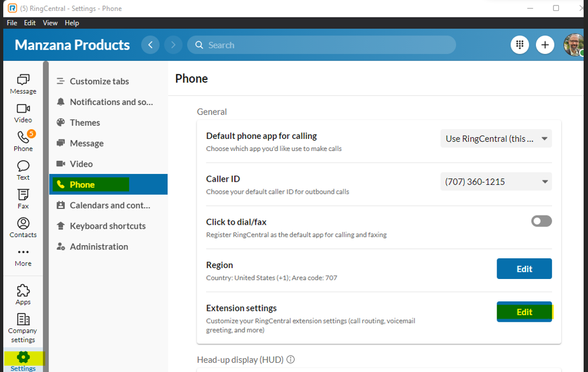Go forward with the right arrow button
Image resolution: width=588 pixels, height=372 pixels.
coord(173,45)
